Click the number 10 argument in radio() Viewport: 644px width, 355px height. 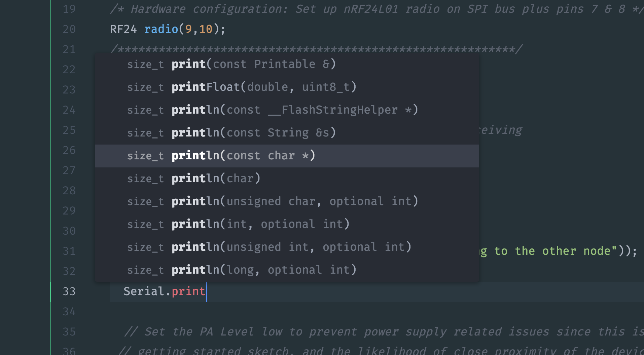(x=206, y=29)
